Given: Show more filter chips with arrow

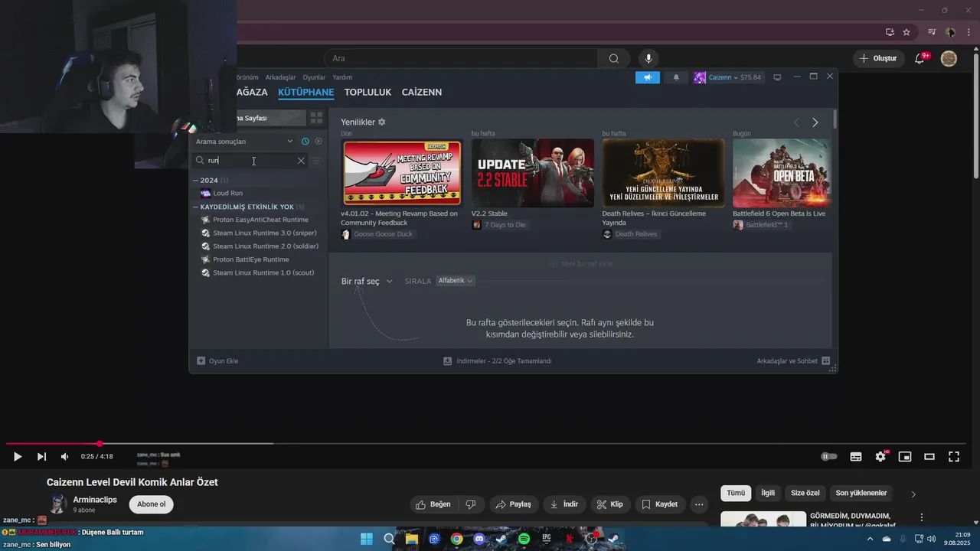Looking at the screenshot, I should (x=913, y=494).
